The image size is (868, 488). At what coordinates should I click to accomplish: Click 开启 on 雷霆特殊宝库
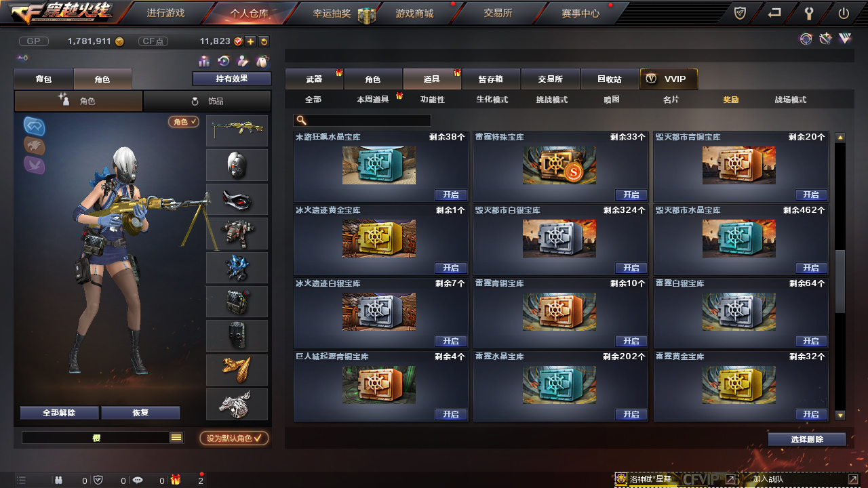coord(631,195)
